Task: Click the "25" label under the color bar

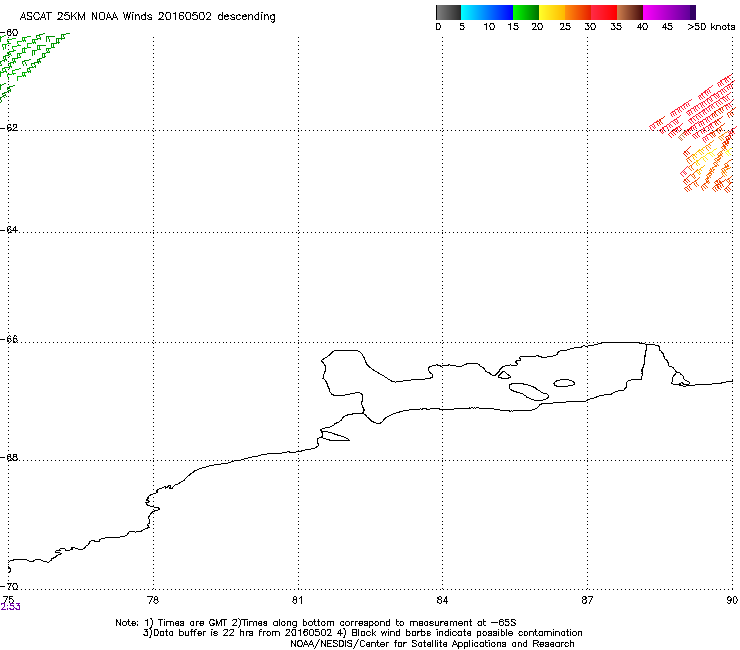Action: pos(565,27)
